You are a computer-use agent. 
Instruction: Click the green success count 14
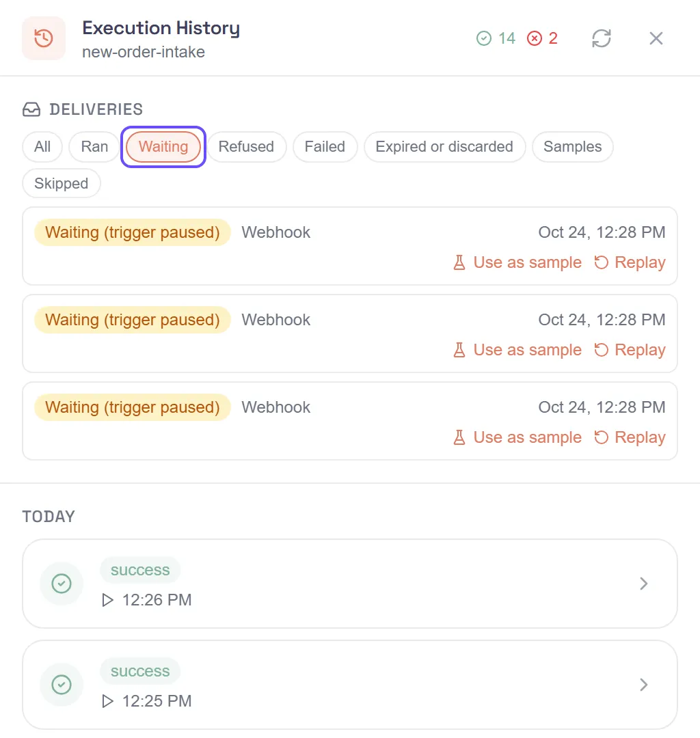coord(496,38)
